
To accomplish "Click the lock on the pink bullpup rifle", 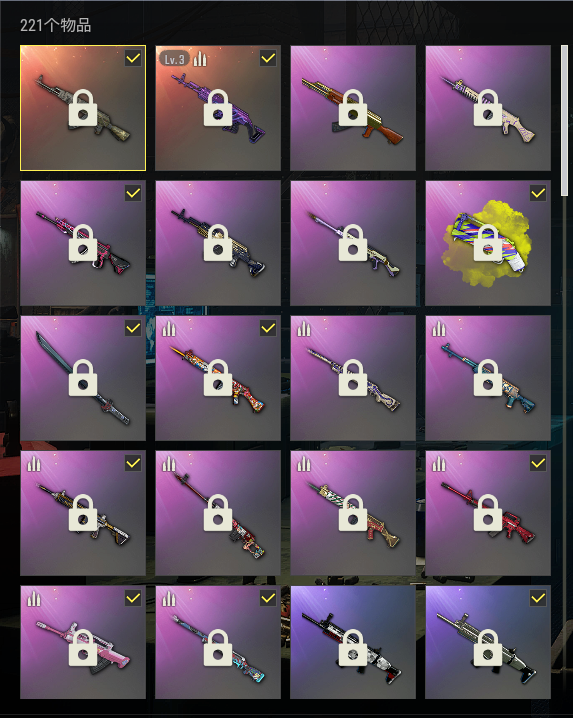I will [83, 647].
